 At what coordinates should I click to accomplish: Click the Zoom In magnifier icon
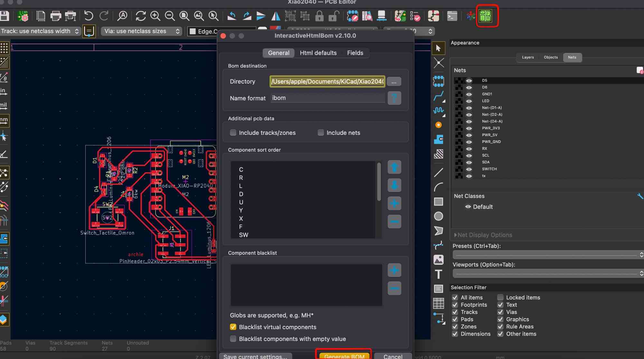(x=155, y=16)
